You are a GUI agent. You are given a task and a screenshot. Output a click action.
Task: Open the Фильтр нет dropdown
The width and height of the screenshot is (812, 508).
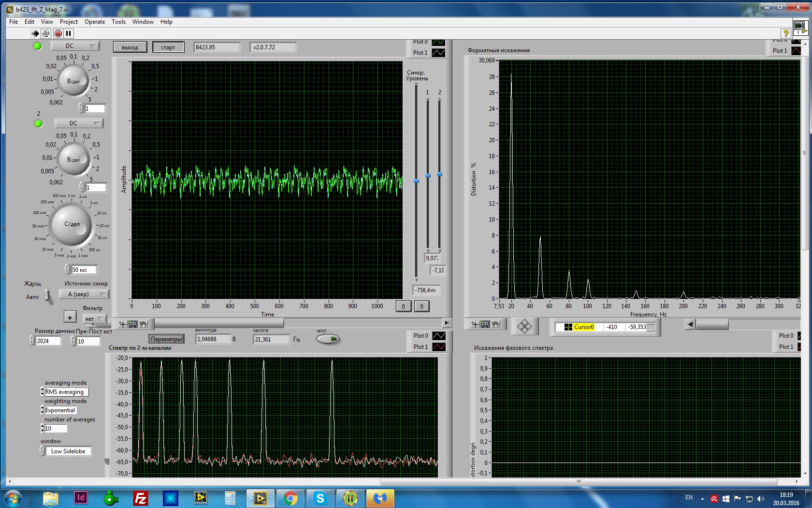click(x=94, y=319)
